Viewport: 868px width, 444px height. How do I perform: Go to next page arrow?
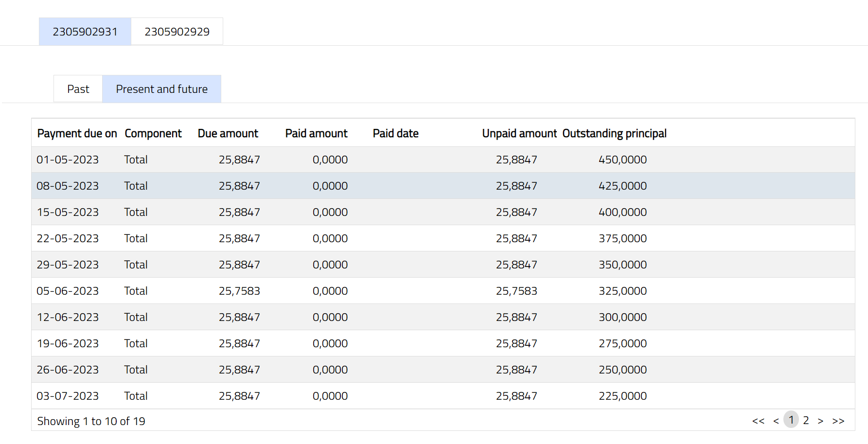820,421
